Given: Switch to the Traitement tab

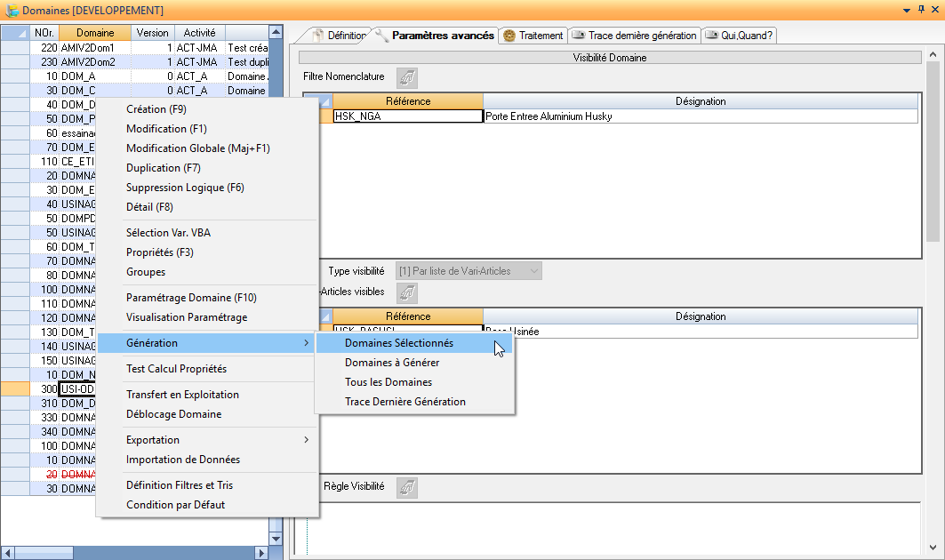Looking at the screenshot, I should point(533,36).
